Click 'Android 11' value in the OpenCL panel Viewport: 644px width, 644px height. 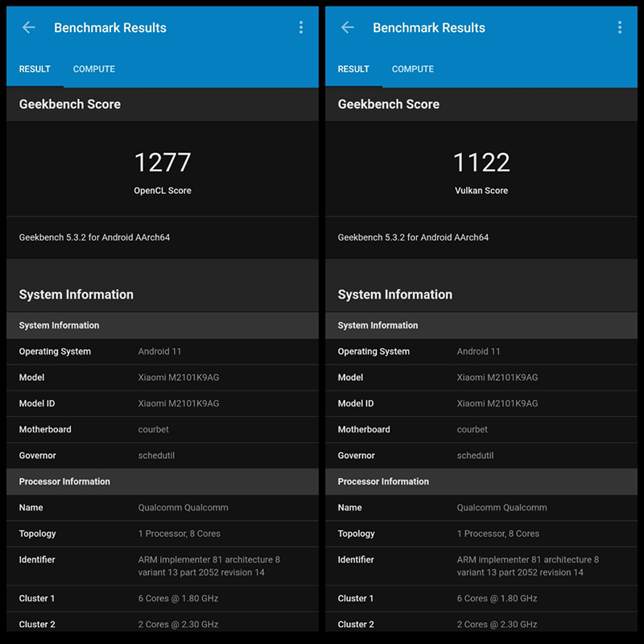(159, 352)
